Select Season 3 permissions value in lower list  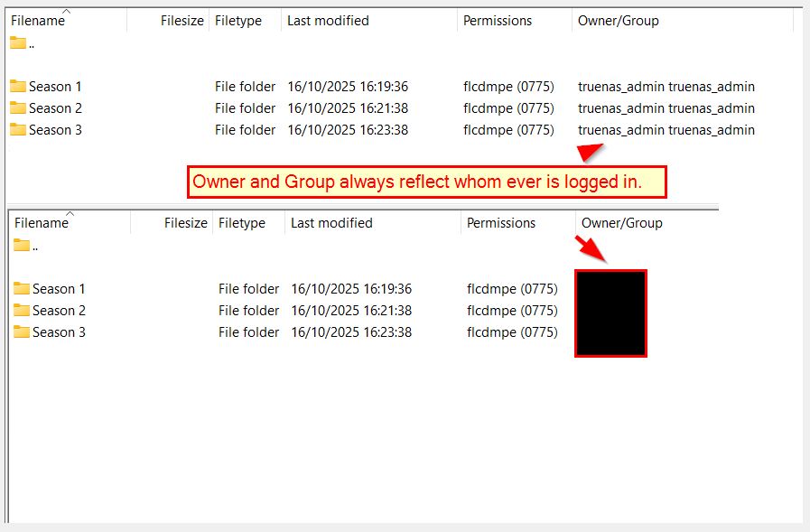pyautogui.click(x=511, y=332)
